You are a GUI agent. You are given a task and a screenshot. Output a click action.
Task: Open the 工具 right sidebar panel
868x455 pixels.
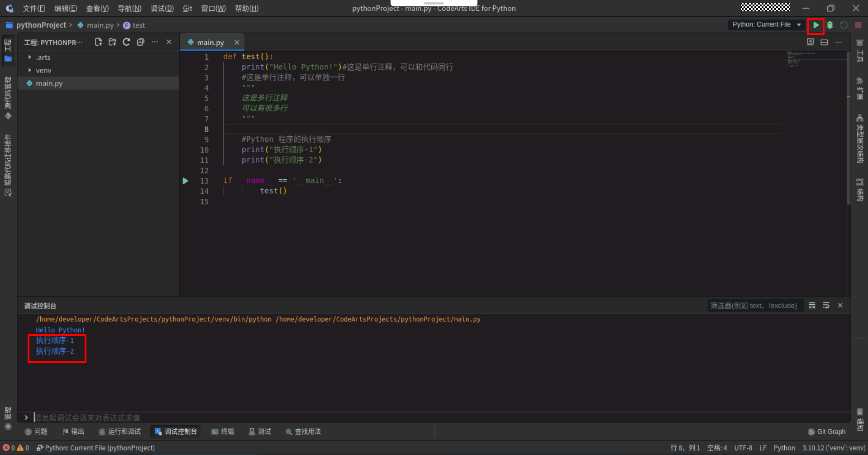(x=860, y=51)
